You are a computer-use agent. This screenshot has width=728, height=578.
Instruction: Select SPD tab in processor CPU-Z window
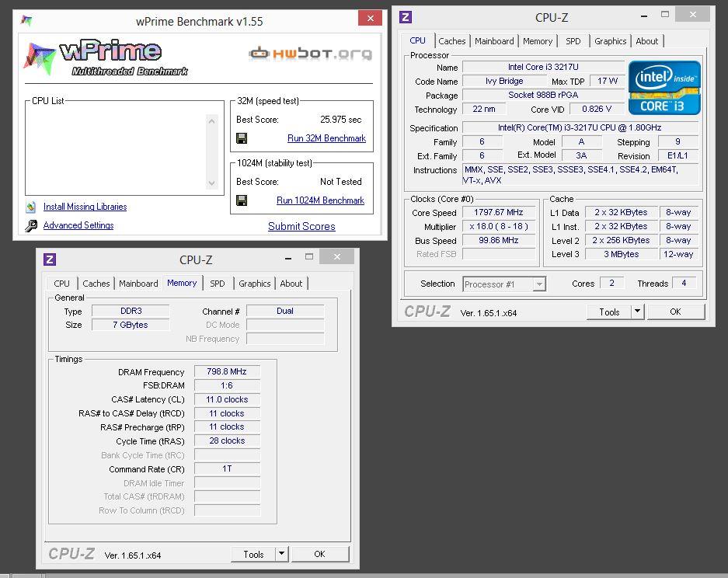coord(573,41)
